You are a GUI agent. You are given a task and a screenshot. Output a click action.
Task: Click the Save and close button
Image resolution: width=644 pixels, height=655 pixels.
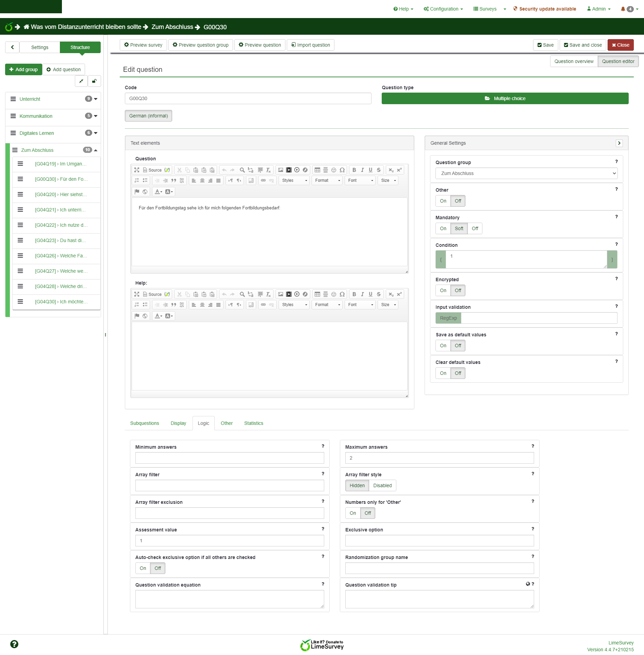click(x=583, y=45)
